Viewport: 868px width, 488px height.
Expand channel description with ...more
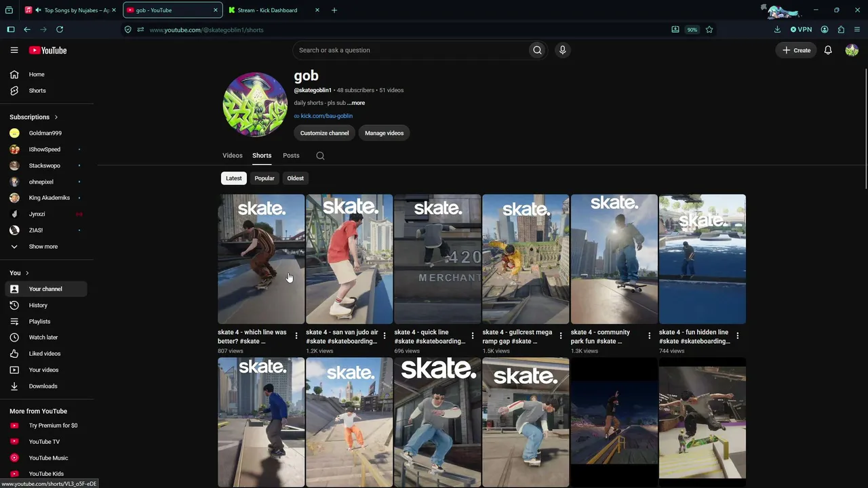click(x=356, y=103)
